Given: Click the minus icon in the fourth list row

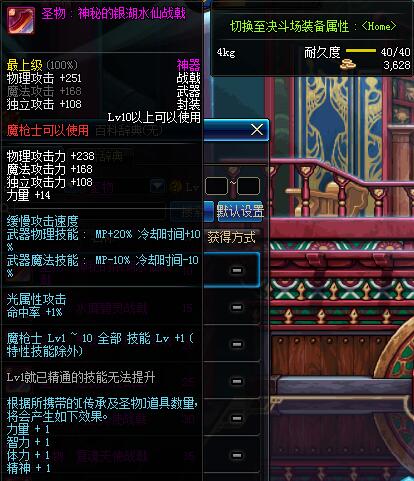Looking at the screenshot, I should [x=237, y=381].
